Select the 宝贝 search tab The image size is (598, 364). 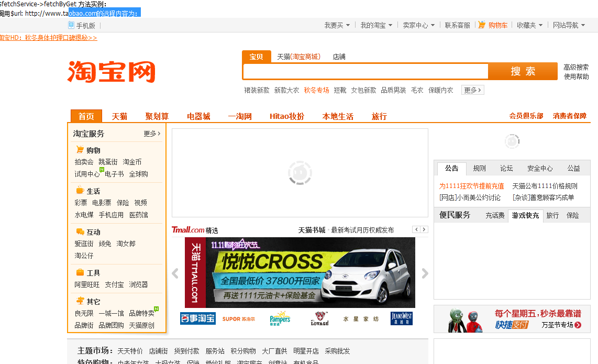click(256, 57)
